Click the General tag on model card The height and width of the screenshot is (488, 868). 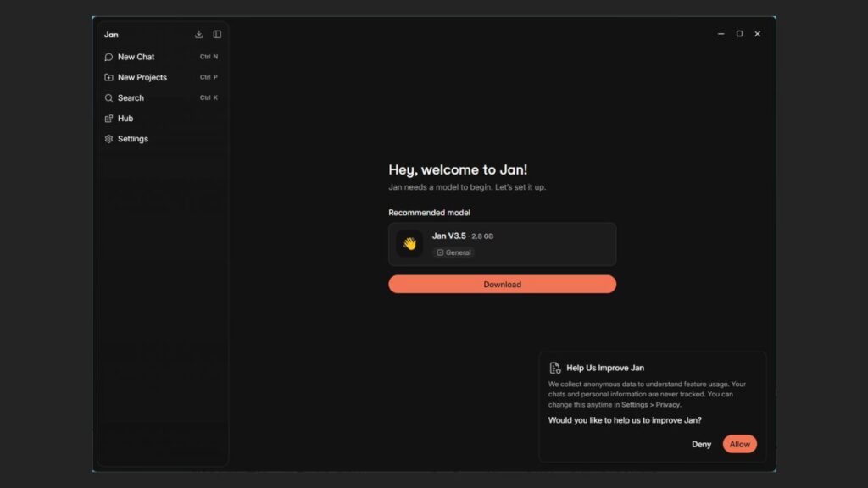click(x=453, y=252)
